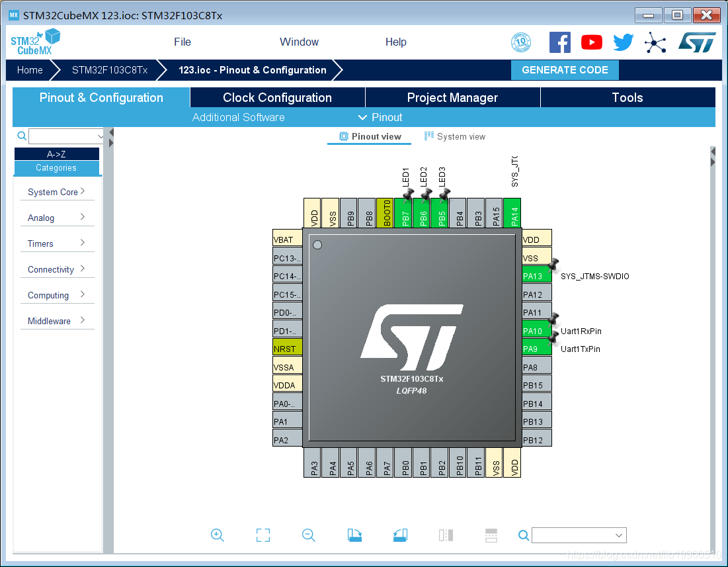This screenshot has height=567, width=728.
Task: Open the File menu
Action: tap(182, 42)
